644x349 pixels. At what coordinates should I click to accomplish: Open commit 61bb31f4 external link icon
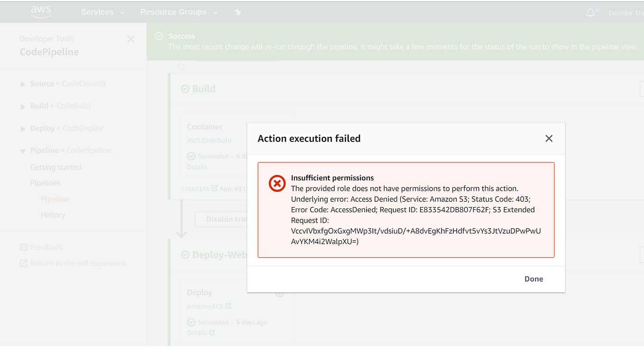click(x=214, y=189)
